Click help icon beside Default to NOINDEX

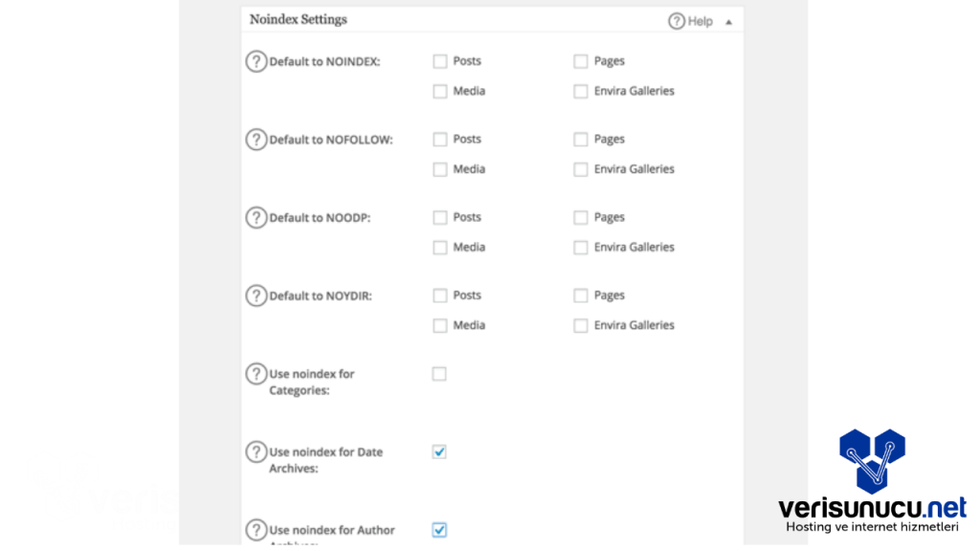[x=256, y=61]
